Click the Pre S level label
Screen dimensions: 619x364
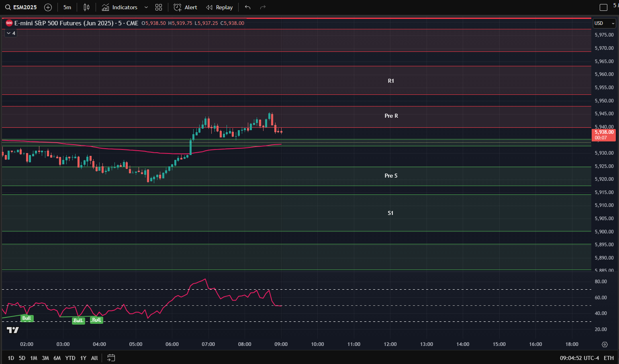click(391, 176)
